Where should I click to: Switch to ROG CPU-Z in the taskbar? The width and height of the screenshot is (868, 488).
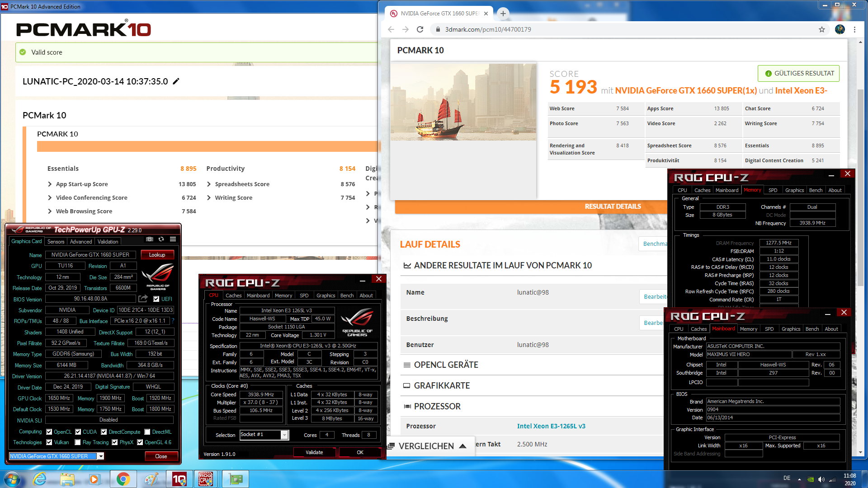coord(206,479)
